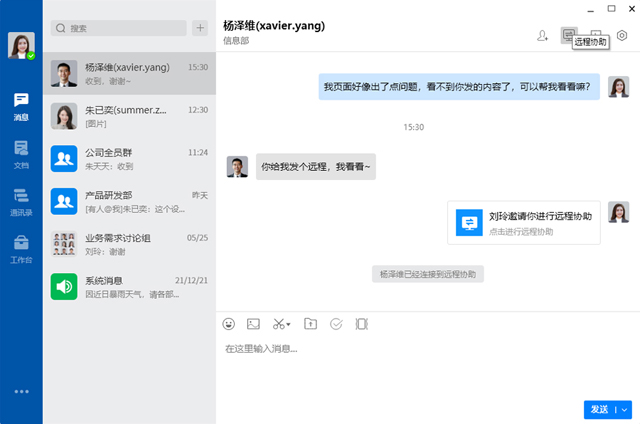Open the 公司全员群 conversation
Viewport: 640px width, 424px height.
click(x=130, y=159)
